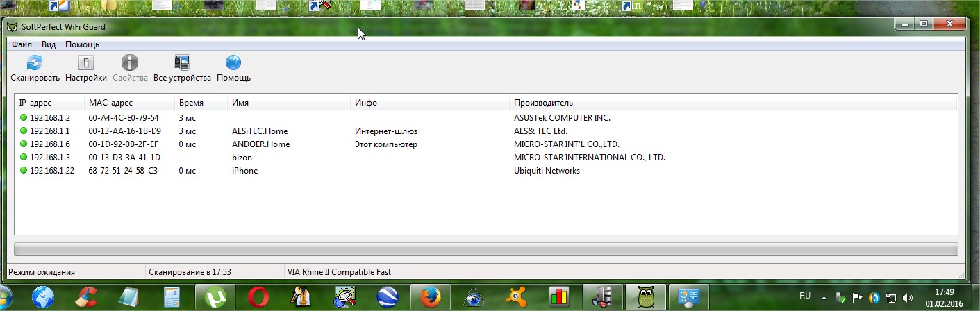Viewport: 980px width, 311px height.
Task: Click the green status dot for 192.168.1.3
Action: click(24, 158)
